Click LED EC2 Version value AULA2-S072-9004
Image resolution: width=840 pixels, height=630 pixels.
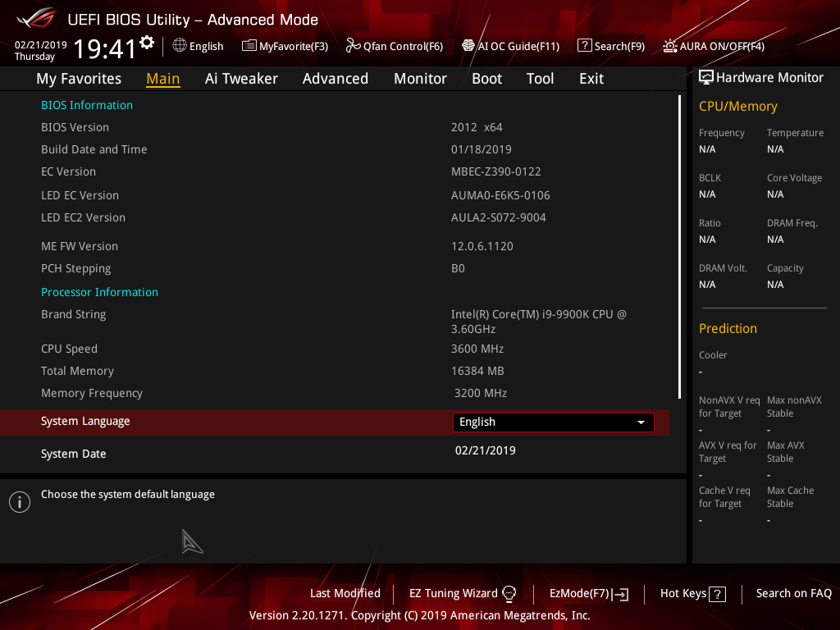498,217
